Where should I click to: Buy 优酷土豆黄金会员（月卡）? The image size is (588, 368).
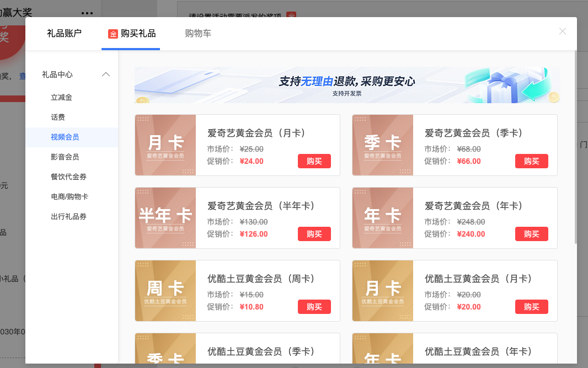pos(531,306)
